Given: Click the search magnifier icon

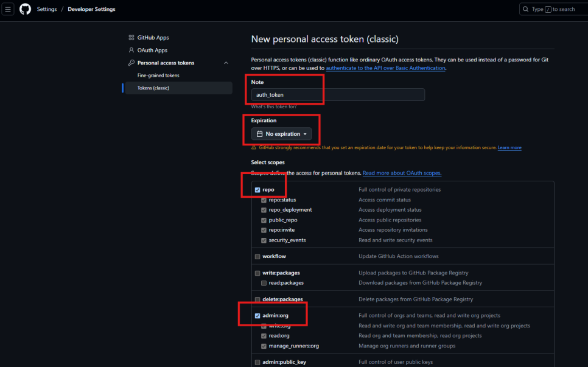Looking at the screenshot, I should click(x=526, y=9).
